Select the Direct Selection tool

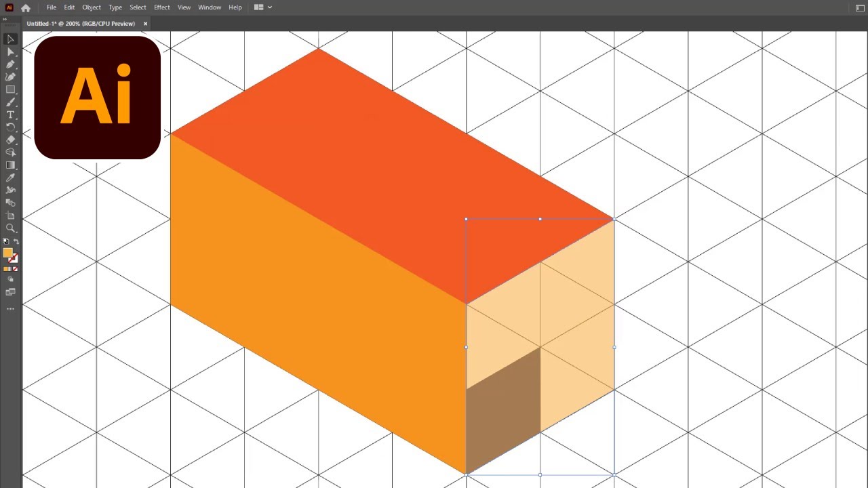click(10, 52)
